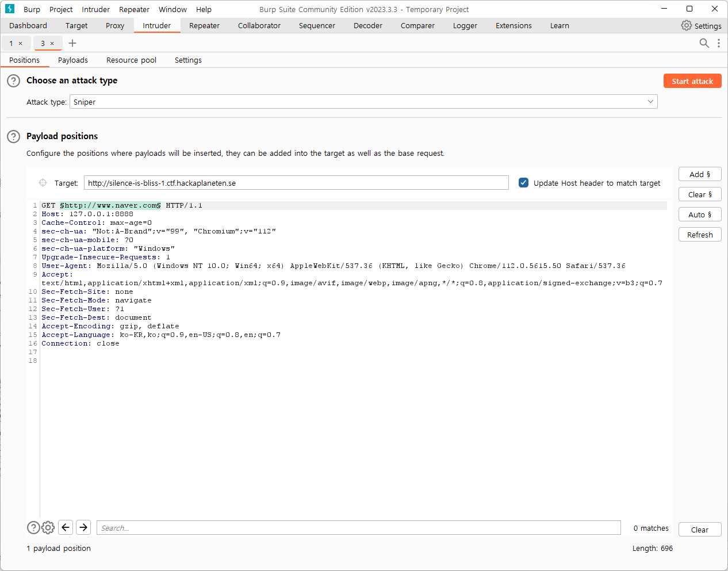Image resolution: width=728 pixels, height=571 pixels.
Task: Click into the Target URL field
Action: pyautogui.click(x=296, y=183)
